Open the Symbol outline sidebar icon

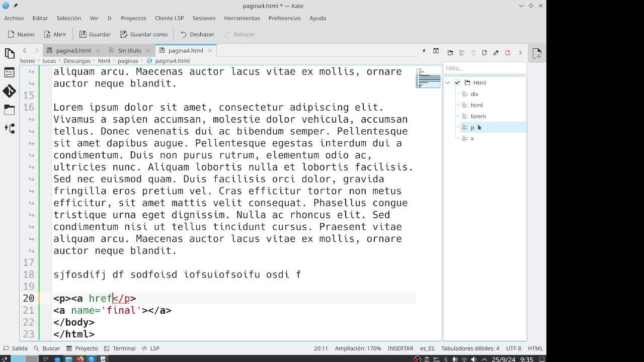(x=10, y=72)
